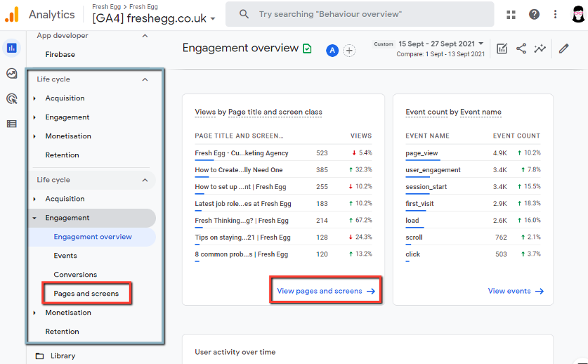
Task: Open the Explore icon in left rail
Action: [11, 74]
